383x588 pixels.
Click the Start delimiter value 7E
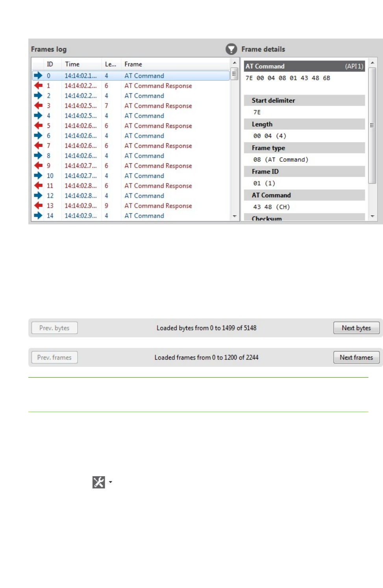(x=257, y=112)
